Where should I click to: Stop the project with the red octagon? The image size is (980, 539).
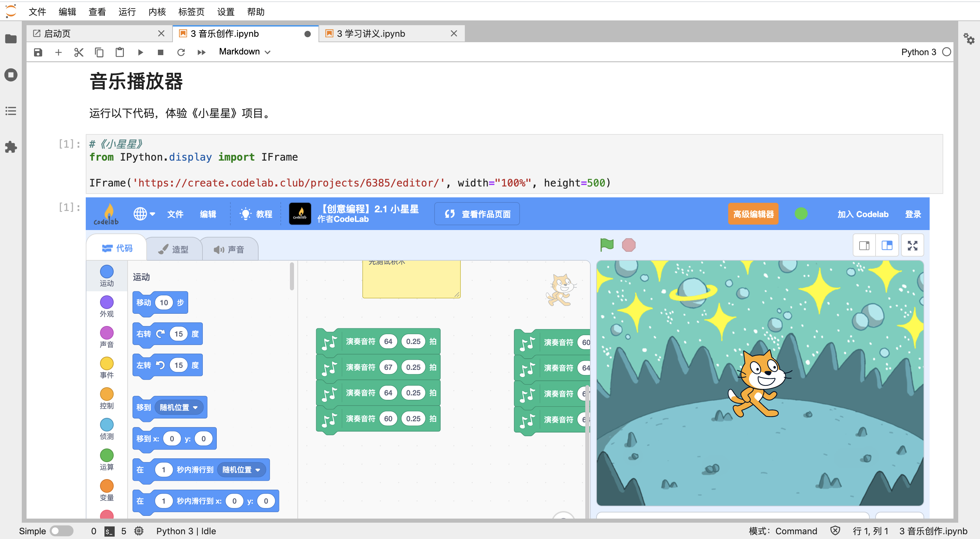pyautogui.click(x=628, y=245)
